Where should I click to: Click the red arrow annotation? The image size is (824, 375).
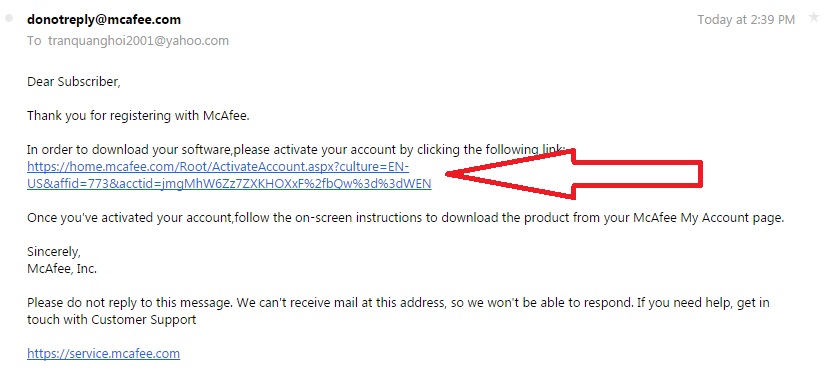[574, 174]
